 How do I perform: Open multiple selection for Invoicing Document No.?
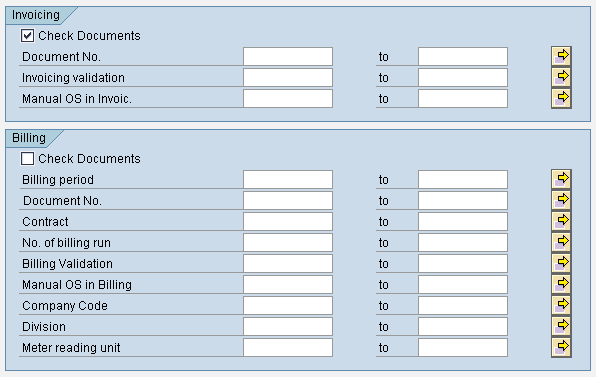561,56
